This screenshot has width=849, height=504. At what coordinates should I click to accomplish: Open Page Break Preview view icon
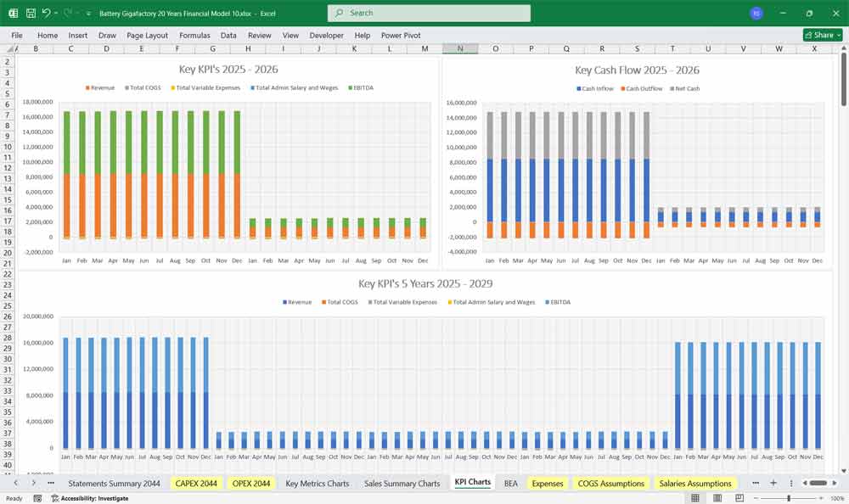pos(739,498)
